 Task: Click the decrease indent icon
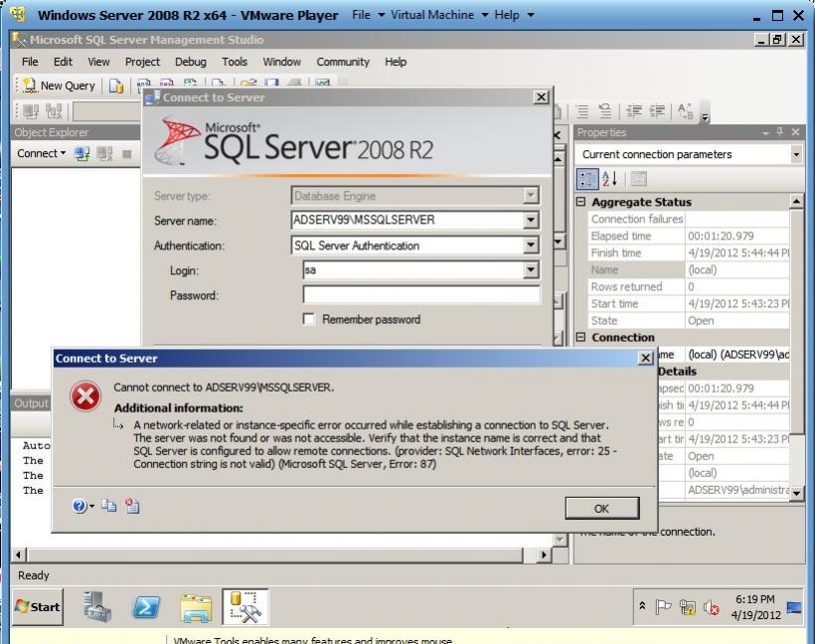pos(634,111)
